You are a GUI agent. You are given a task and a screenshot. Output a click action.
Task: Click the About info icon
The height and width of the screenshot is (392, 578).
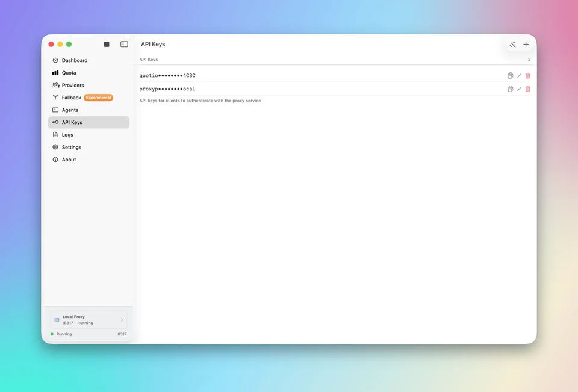tap(55, 160)
